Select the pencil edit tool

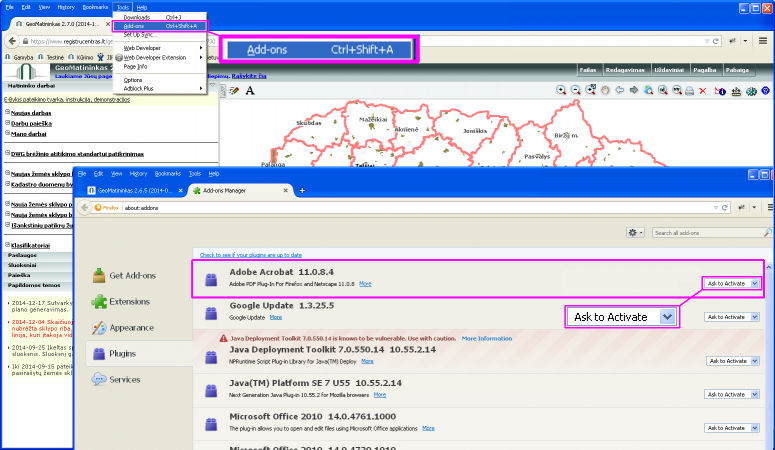(234, 90)
